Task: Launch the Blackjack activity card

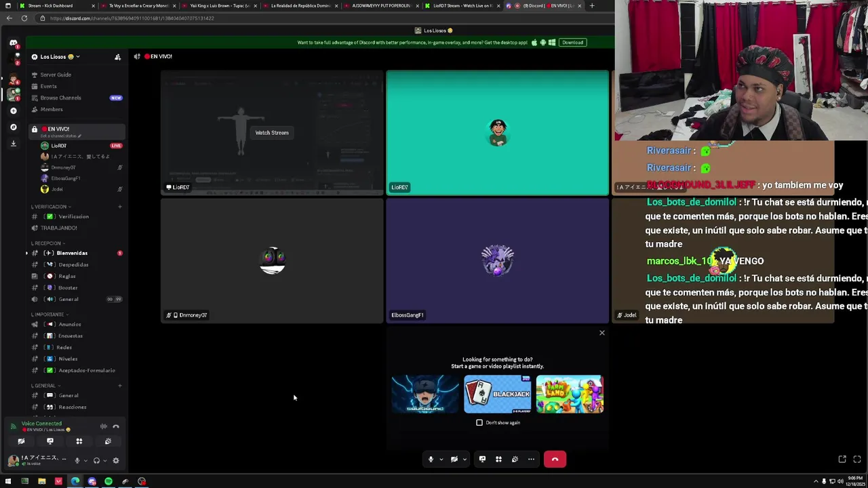Action: [x=497, y=394]
